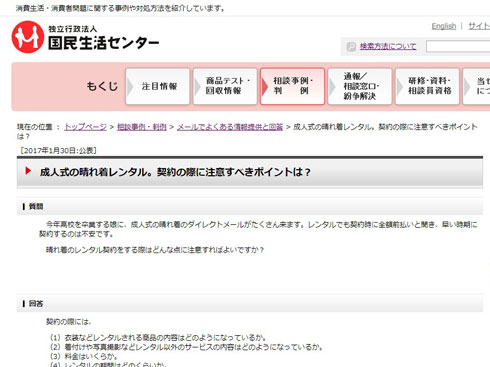Click the gray arrow on 注目情報 tab
The width and height of the screenshot is (490, 367).
pyautogui.click(x=130, y=87)
